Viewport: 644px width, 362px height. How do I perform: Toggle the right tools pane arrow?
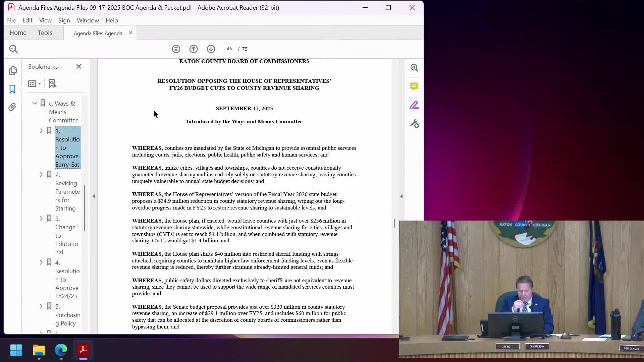[401, 196]
